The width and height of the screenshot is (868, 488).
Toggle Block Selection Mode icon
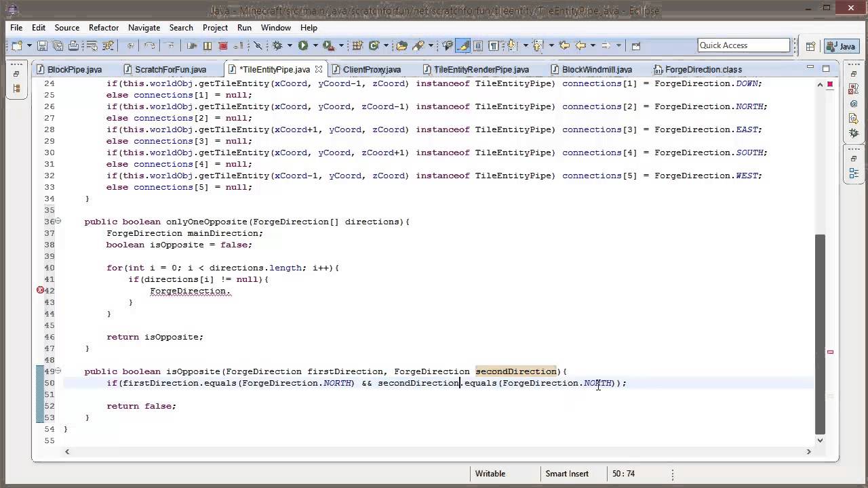pyautogui.click(x=478, y=45)
